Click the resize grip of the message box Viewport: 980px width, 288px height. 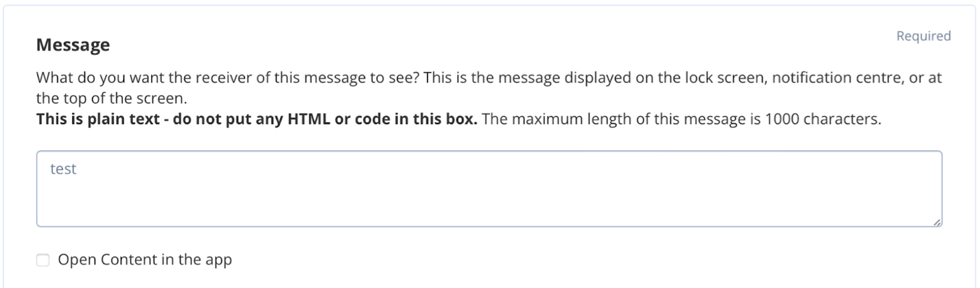click(x=937, y=222)
